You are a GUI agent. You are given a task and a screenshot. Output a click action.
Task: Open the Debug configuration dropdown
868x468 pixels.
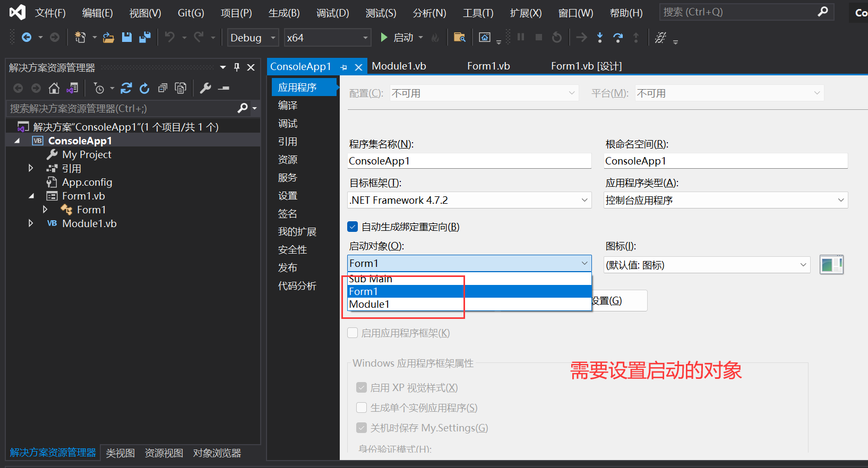253,38
